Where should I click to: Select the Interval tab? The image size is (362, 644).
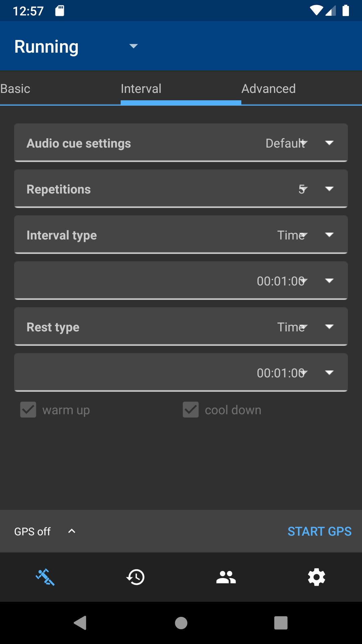tap(141, 89)
